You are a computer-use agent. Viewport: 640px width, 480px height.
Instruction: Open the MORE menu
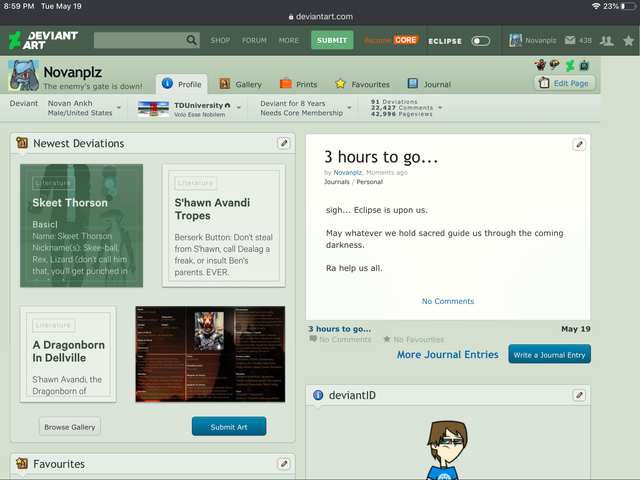289,40
